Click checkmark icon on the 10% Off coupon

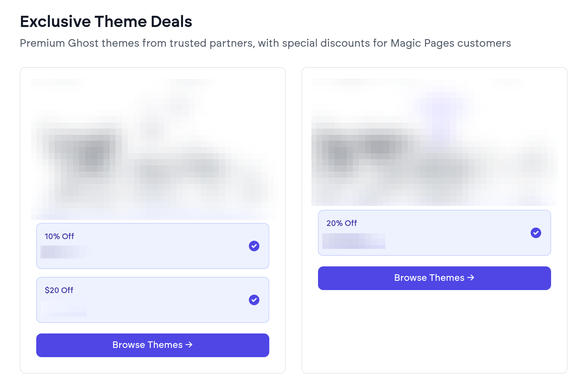(x=254, y=246)
